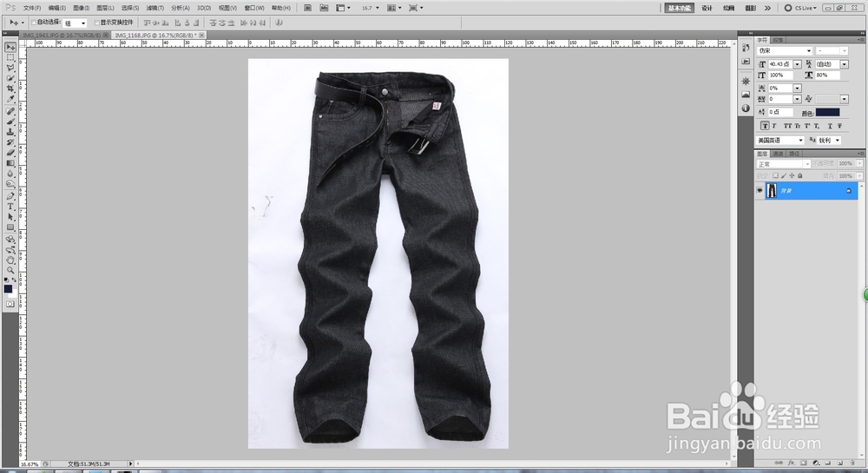Select the Clone Stamp tool
868x473 pixels.
coord(10,132)
